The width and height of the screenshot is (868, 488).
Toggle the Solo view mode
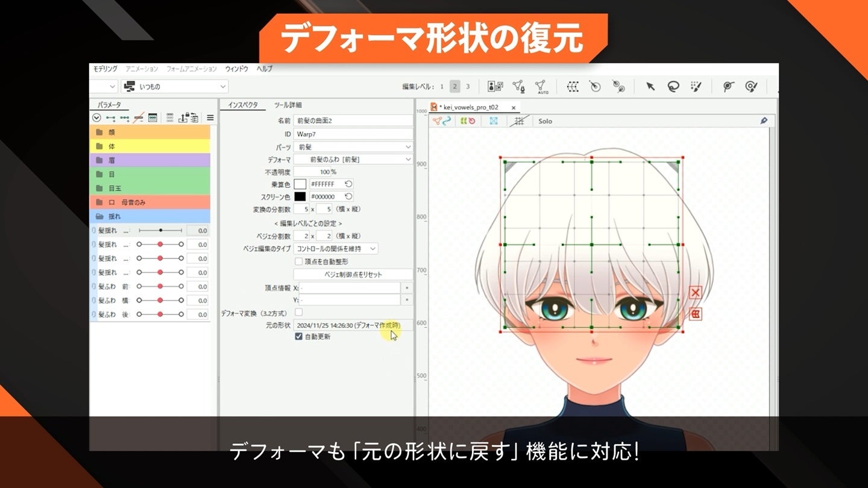click(x=545, y=121)
